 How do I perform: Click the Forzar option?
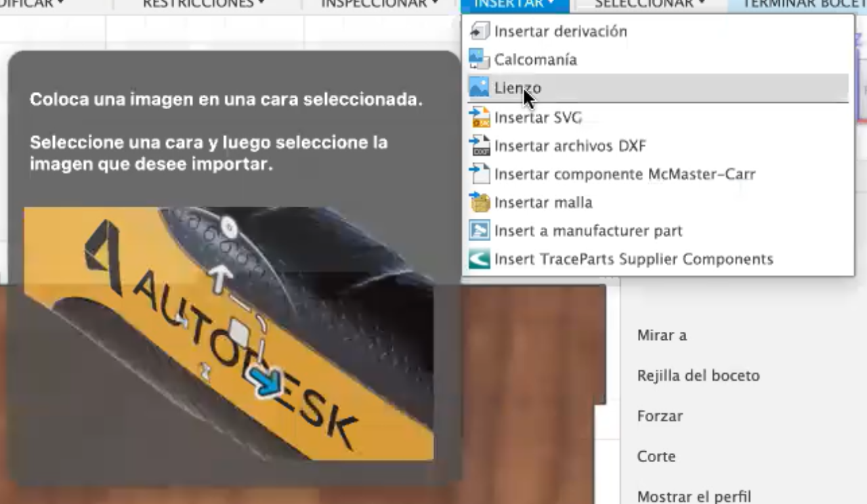660,416
